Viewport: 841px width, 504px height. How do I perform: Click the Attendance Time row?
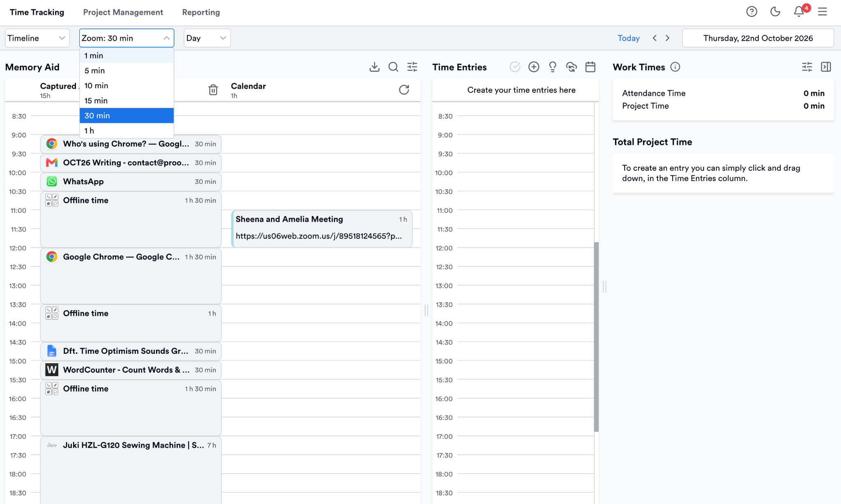723,93
